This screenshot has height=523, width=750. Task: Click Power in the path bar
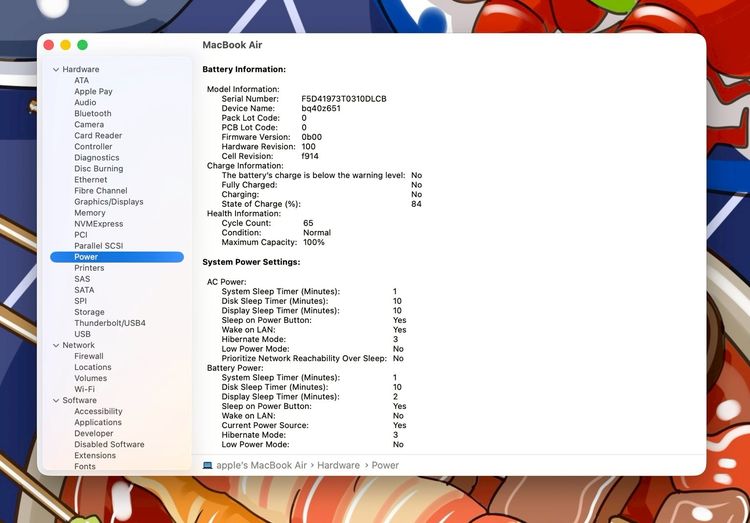pos(385,465)
